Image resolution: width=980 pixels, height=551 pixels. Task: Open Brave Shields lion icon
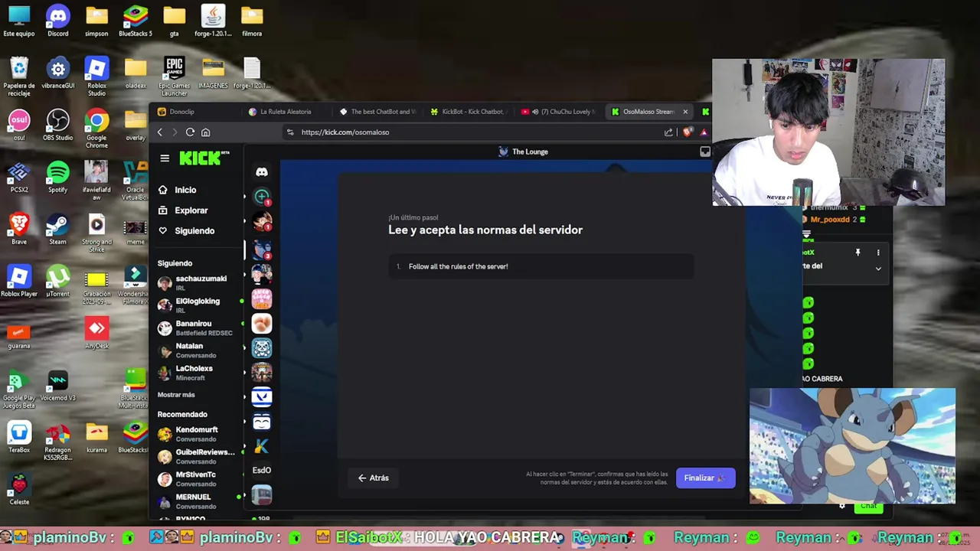[687, 132]
